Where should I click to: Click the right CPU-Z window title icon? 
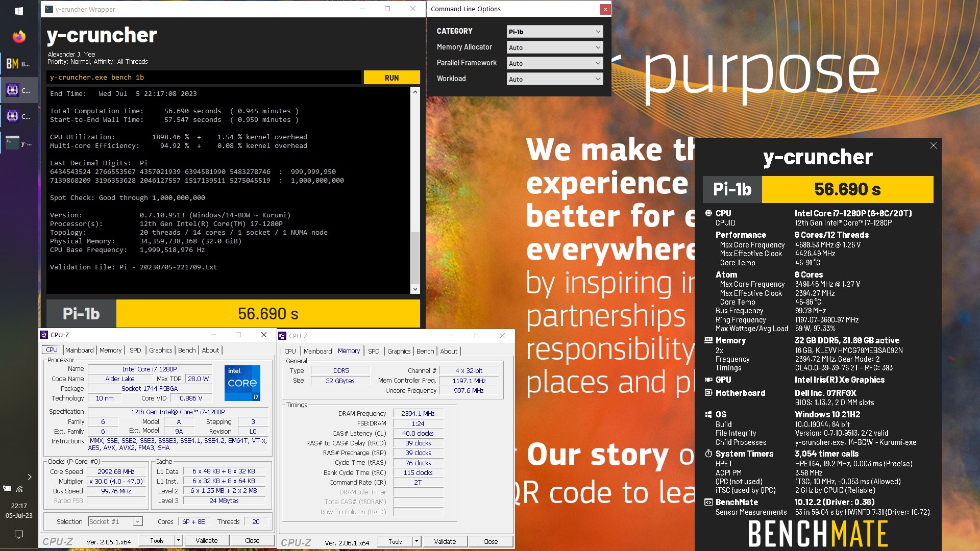tap(283, 336)
